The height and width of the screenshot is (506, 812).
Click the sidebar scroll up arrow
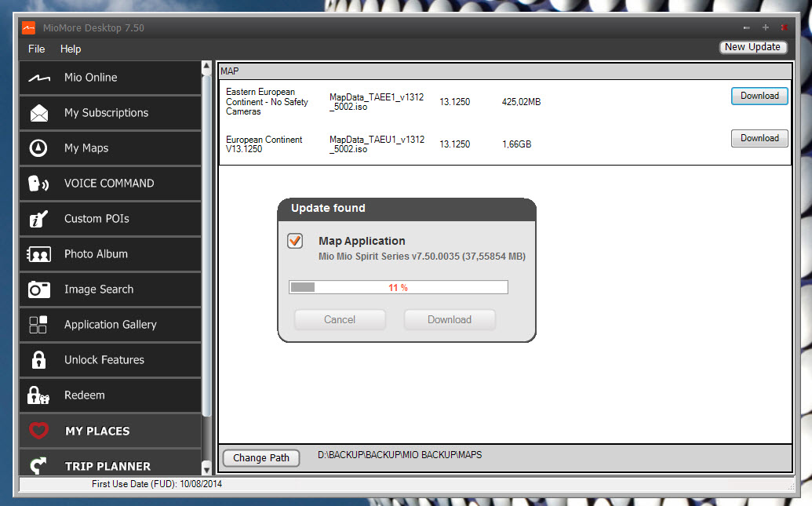pos(206,66)
